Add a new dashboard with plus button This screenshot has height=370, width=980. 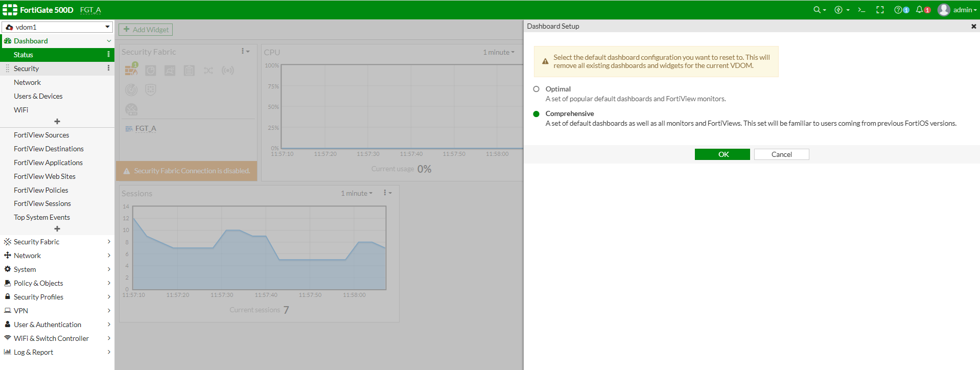(57, 122)
